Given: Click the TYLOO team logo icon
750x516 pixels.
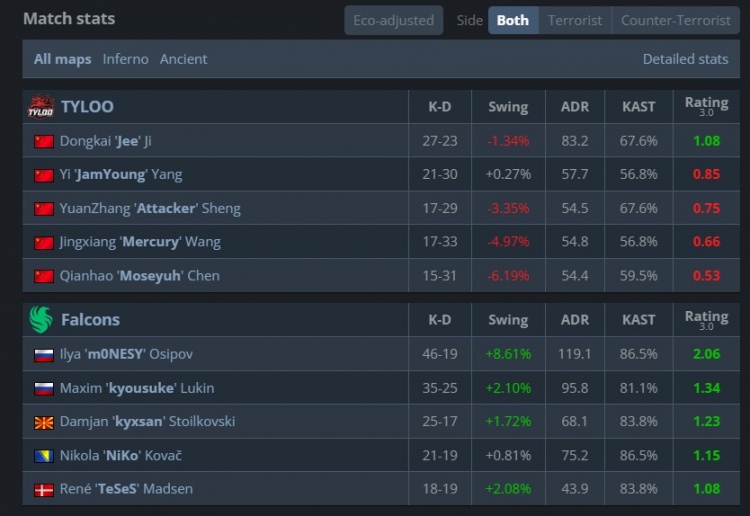Looking at the screenshot, I should (x=40, y=106).
